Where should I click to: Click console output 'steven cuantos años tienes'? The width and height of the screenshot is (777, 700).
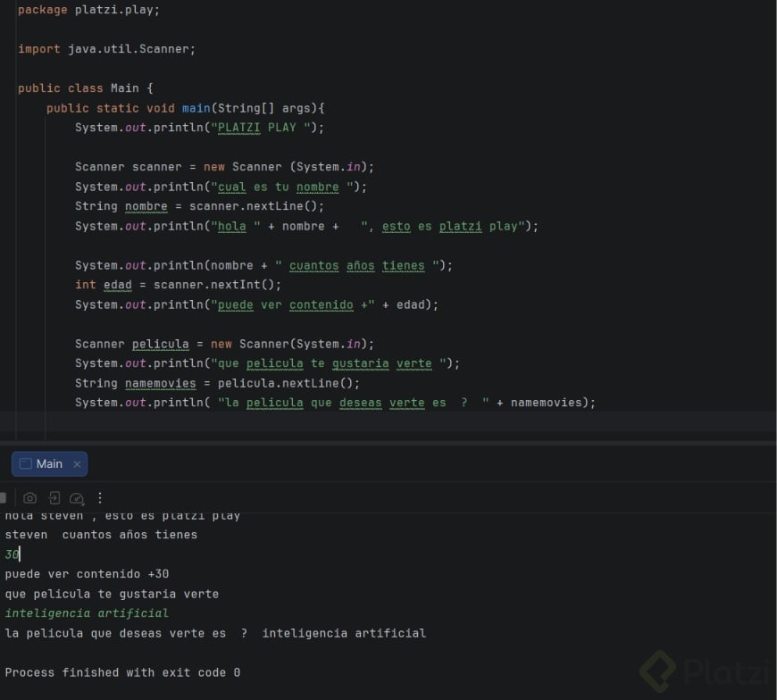[101, 535]
